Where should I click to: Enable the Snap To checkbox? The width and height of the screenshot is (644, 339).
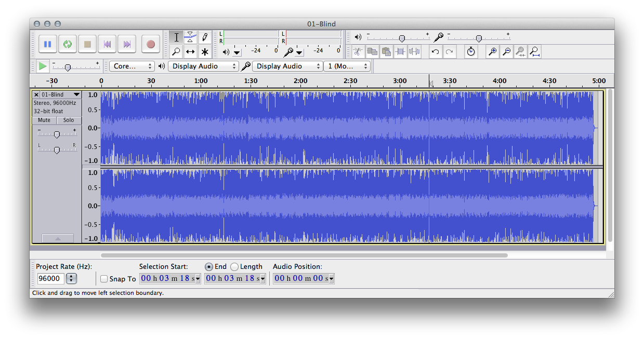(104, 279)
